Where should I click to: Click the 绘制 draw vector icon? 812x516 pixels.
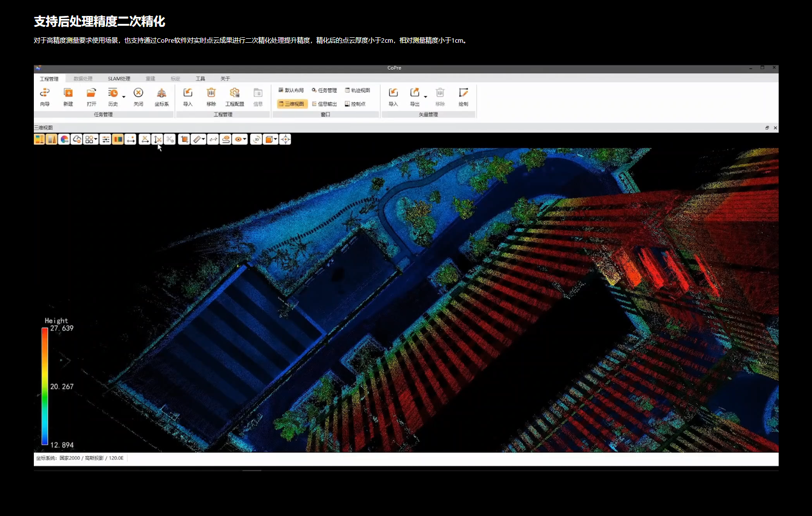[463, 93]
